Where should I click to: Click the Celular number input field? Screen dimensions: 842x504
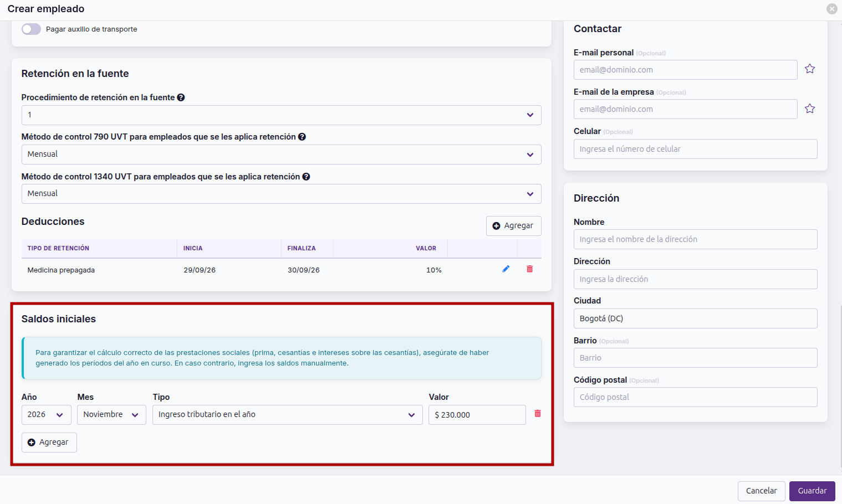tap(695, 149)
